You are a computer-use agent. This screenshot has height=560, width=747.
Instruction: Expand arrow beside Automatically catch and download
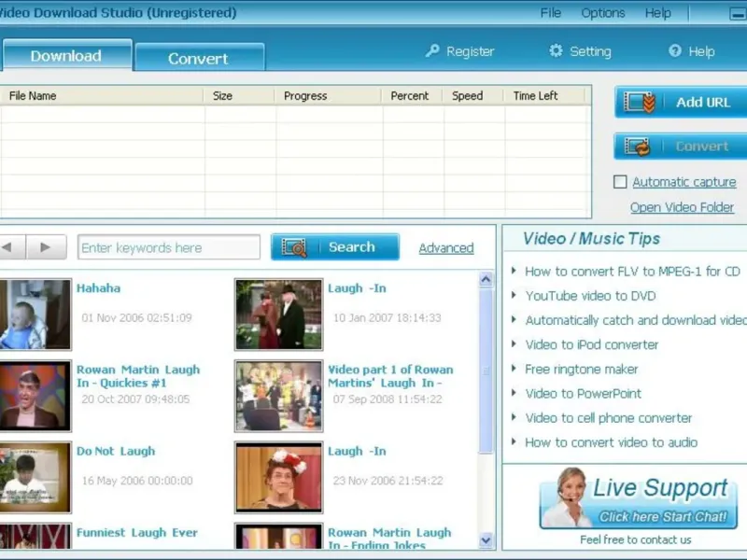pos(513,319)
